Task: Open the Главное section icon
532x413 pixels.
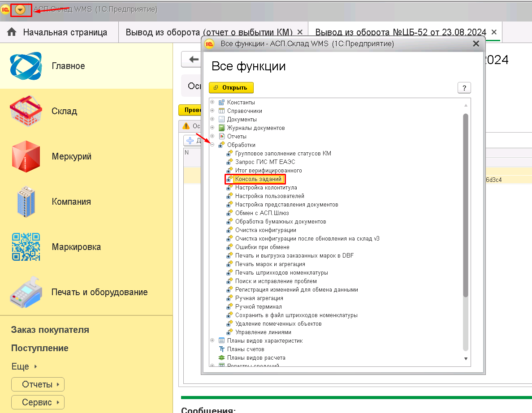Action: tap(26, 66)
